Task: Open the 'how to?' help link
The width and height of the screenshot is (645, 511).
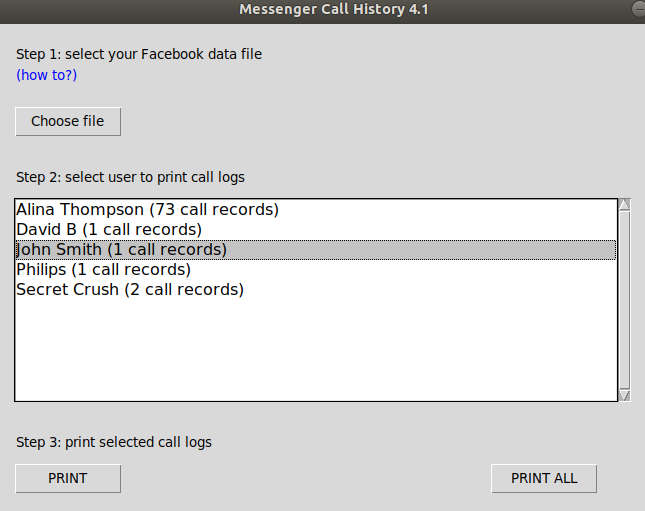Action: [46, 75]
